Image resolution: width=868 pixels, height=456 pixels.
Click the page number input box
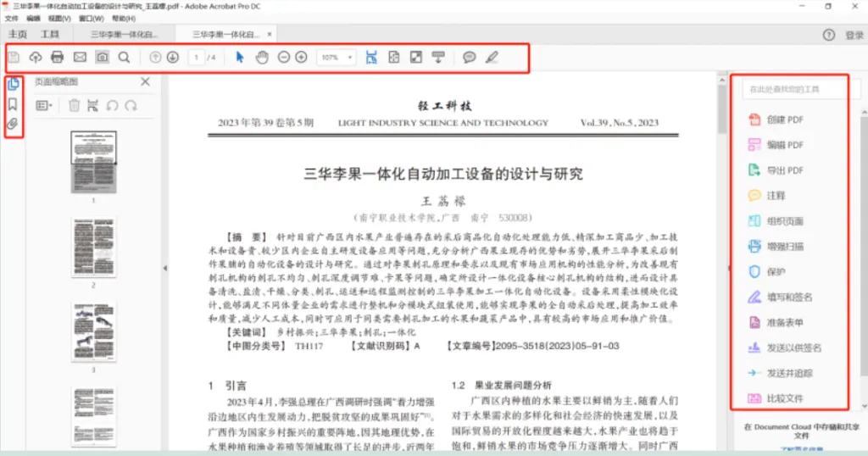click(196, 58)
